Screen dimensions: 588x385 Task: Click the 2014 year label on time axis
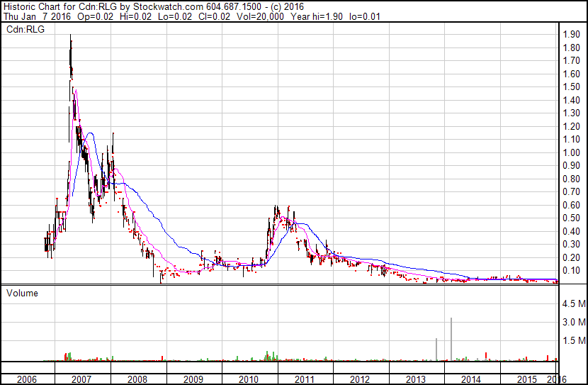point(471,379)
